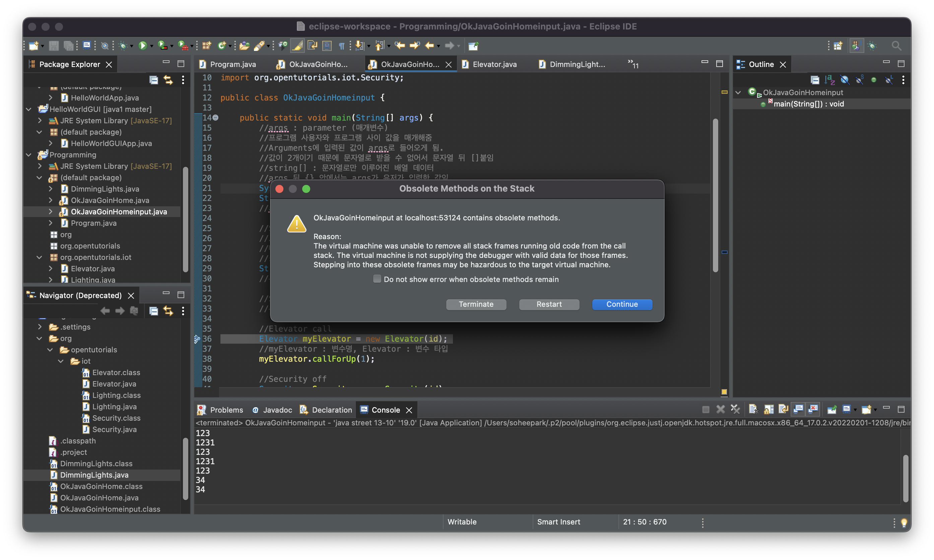Screen dimensions: 934x560
Task: Click the Debug bug icon in toolbar
Action: 122,46
